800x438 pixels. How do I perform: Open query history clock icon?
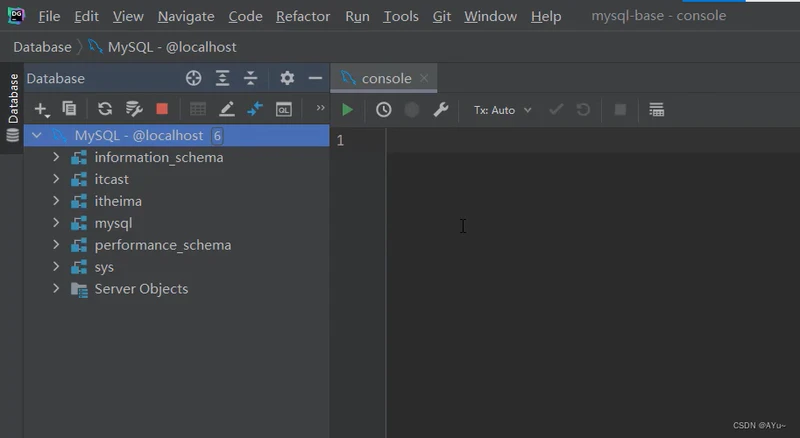click(384, 110)
